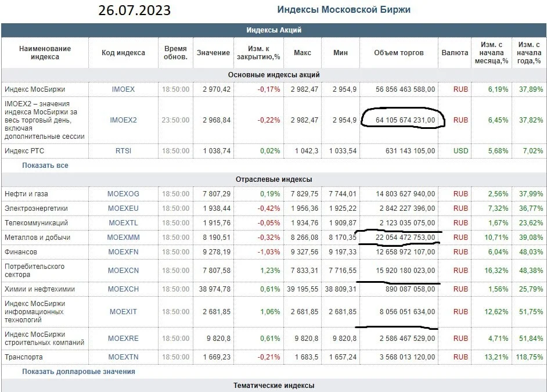
Task: Click the 'Объем торгов' column header
Action: pos(399,53)
